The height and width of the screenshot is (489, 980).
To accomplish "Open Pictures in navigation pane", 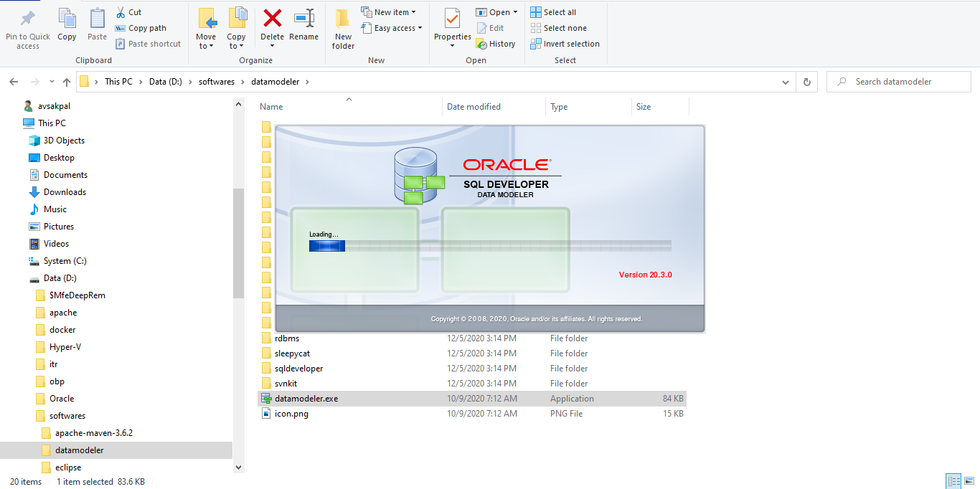I will (59, 227).
